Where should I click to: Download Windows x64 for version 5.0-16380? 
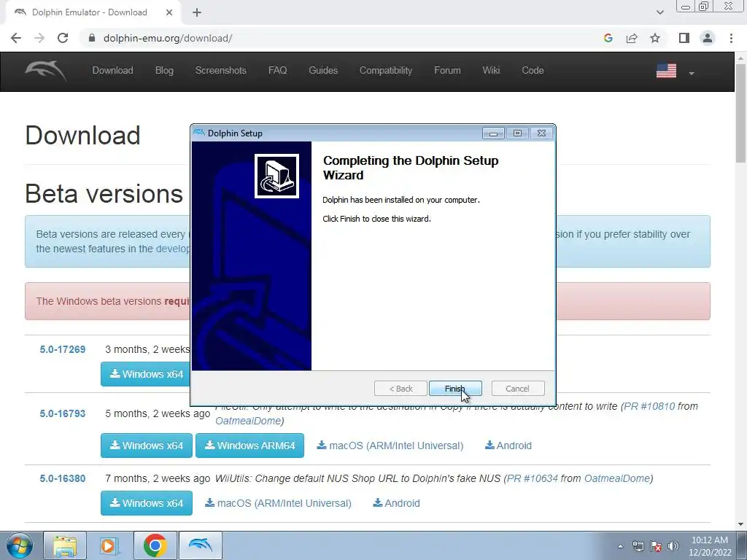click(146, 503)
